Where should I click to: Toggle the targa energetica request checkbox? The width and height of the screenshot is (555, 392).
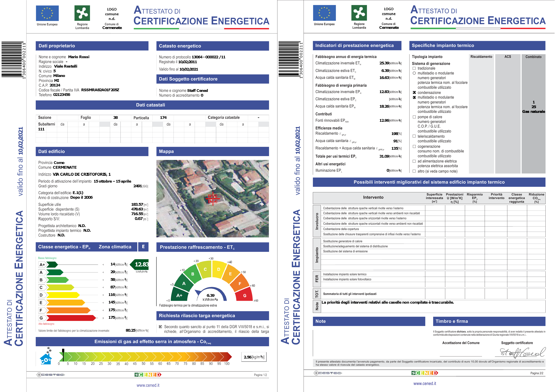[x=160, y=327]
